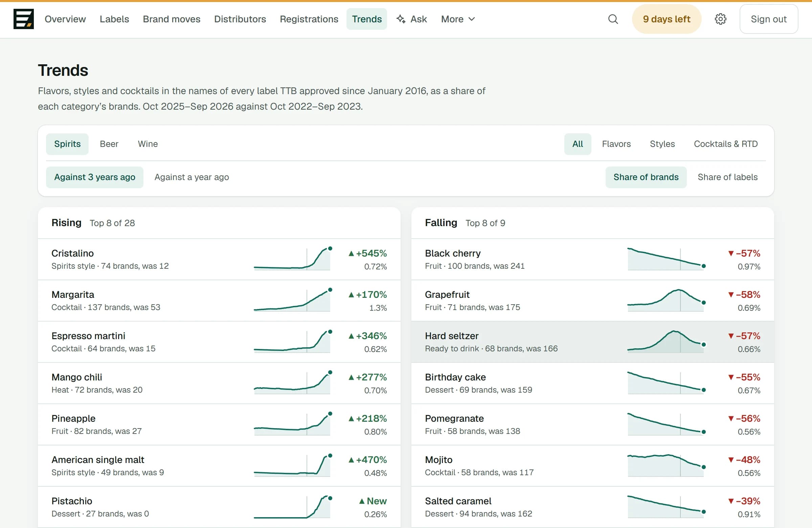Open Brand moves in navigation

(172, 19)
